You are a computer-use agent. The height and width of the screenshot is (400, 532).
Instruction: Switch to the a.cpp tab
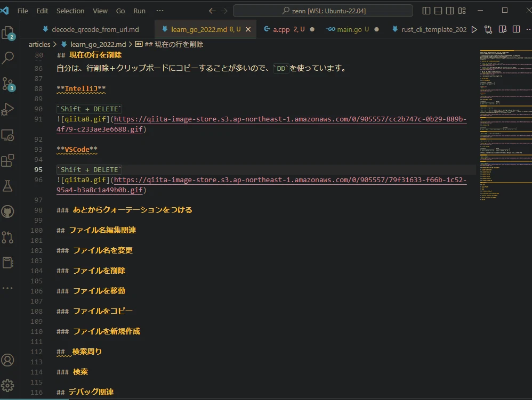pos(289,29)
